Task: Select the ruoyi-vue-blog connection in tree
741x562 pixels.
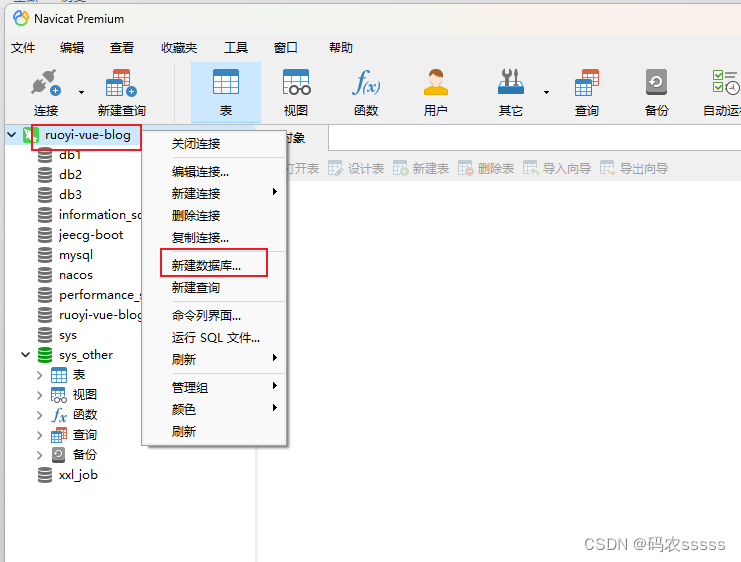Action: pos(87,135)
